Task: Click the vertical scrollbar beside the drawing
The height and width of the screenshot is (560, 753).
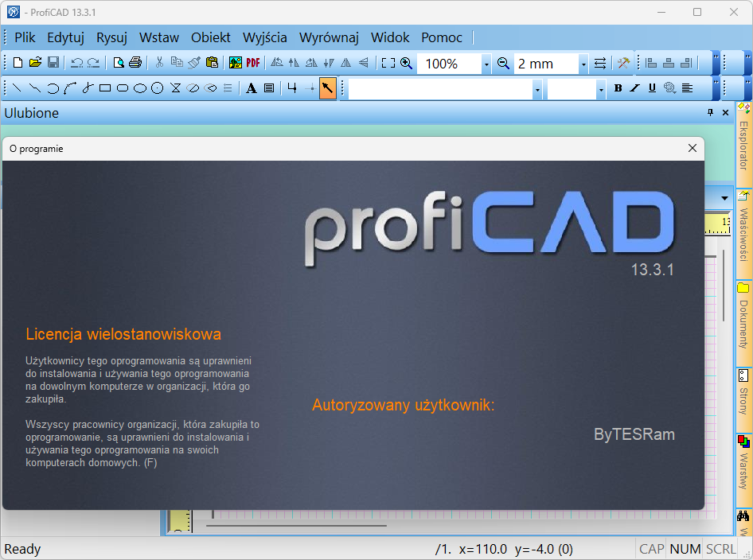Action: pyautogui.click(x=724, y=286)
